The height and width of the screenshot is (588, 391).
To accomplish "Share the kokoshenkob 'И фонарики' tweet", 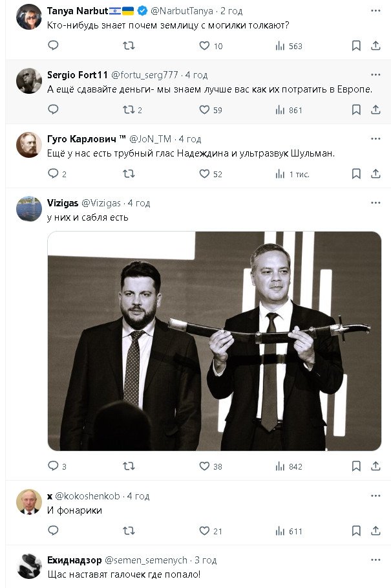I will click(x=375, y=531).
